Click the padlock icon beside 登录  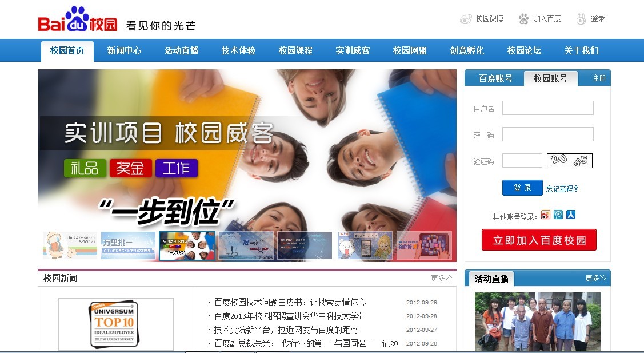coord(581,18)
